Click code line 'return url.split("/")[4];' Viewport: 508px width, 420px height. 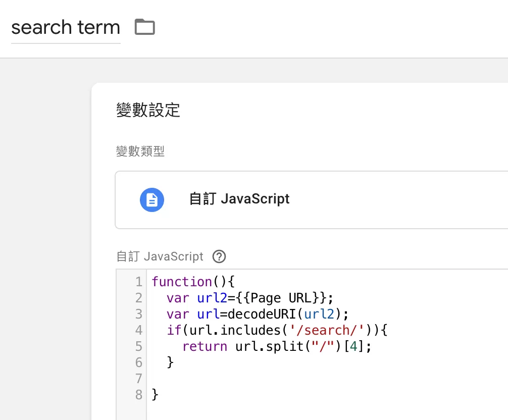point(277,346)
